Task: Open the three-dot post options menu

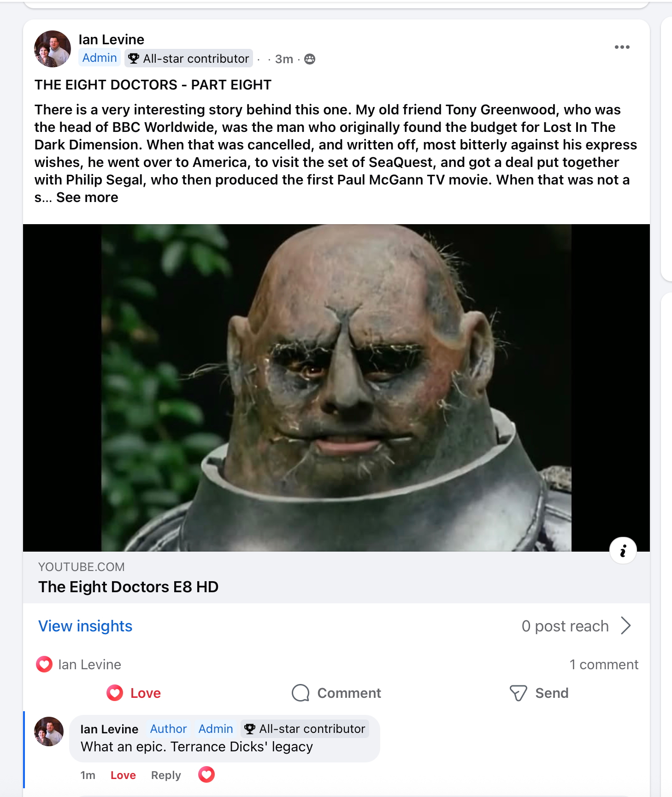Action: click(x=622, y=47)
